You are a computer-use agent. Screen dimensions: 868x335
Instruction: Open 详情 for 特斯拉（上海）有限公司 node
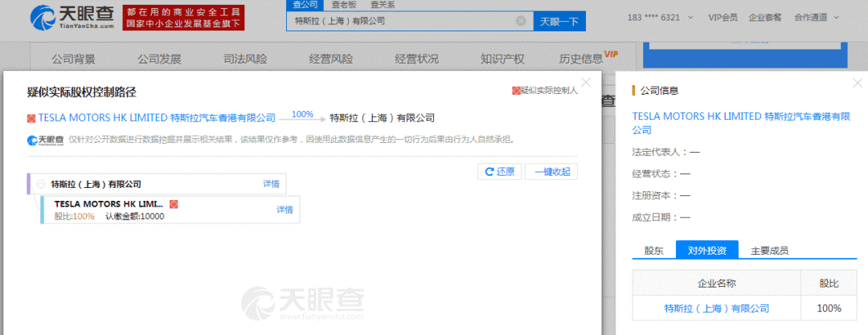(271, 184)
